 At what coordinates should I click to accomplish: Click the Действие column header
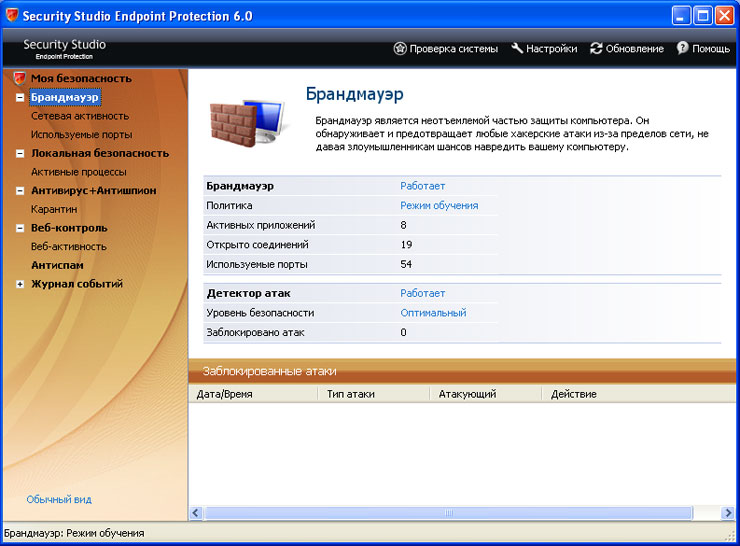tap(639, 394)
